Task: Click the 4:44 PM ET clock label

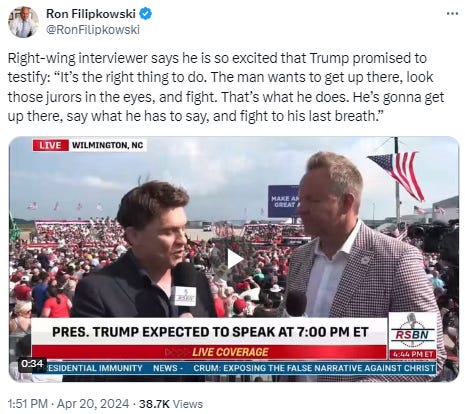Action: pos(413,354)
